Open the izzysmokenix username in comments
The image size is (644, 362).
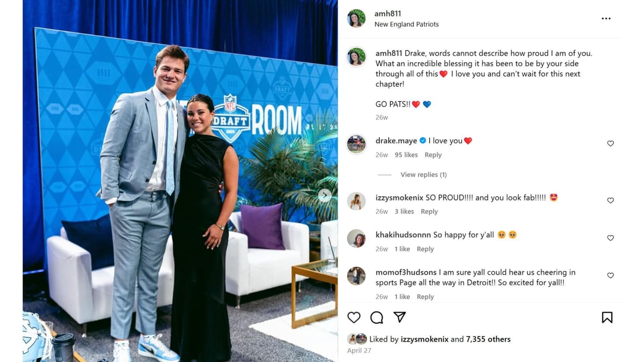tap(399, 197)
